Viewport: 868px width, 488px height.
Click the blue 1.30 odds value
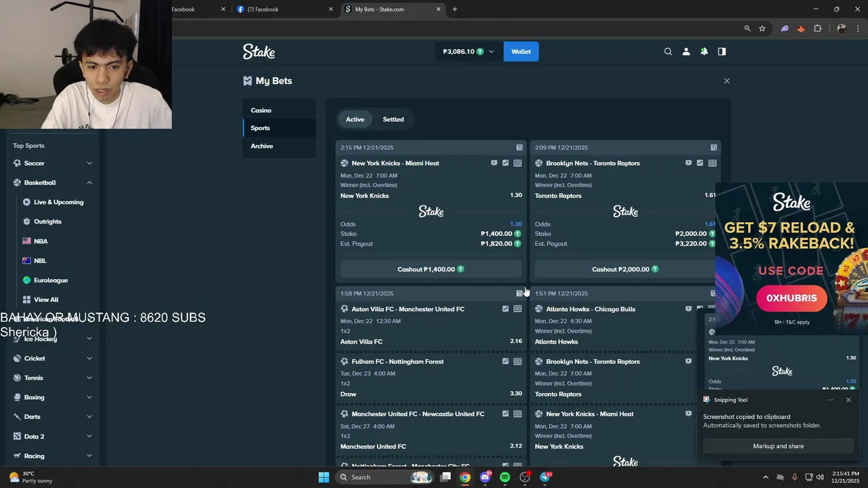tap(516, 224)
